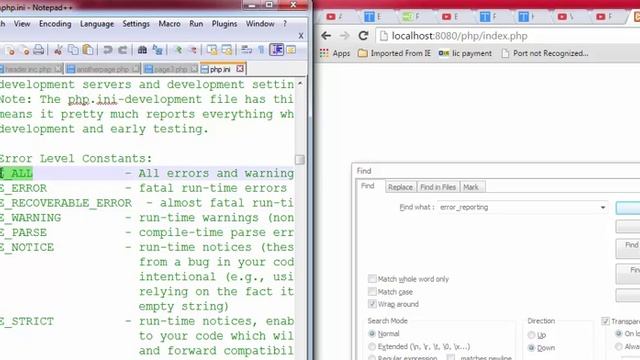Switch to the Find in Files tab

click(438, 187)
